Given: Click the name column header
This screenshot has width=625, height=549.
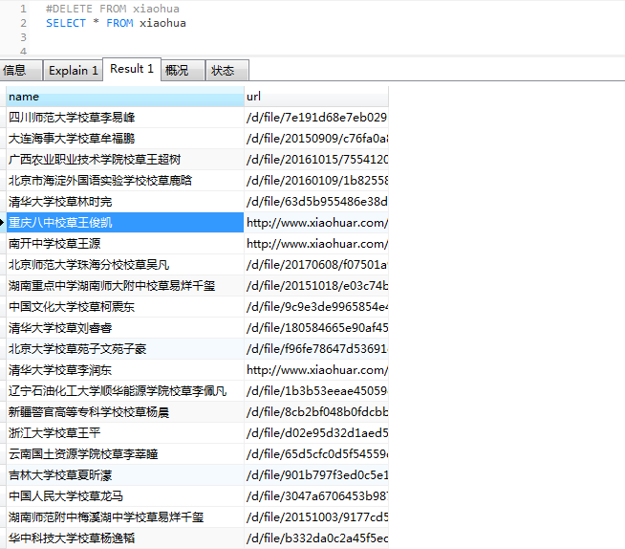Looking at the screenshot, I should [125, 96].
